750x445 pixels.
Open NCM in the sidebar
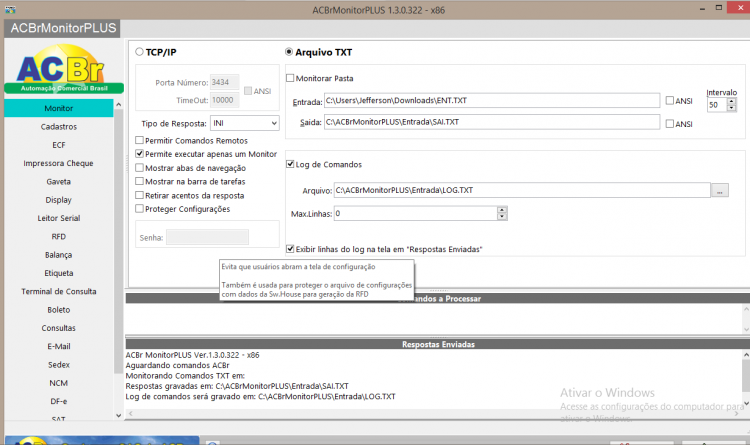(x=59, y=383)
